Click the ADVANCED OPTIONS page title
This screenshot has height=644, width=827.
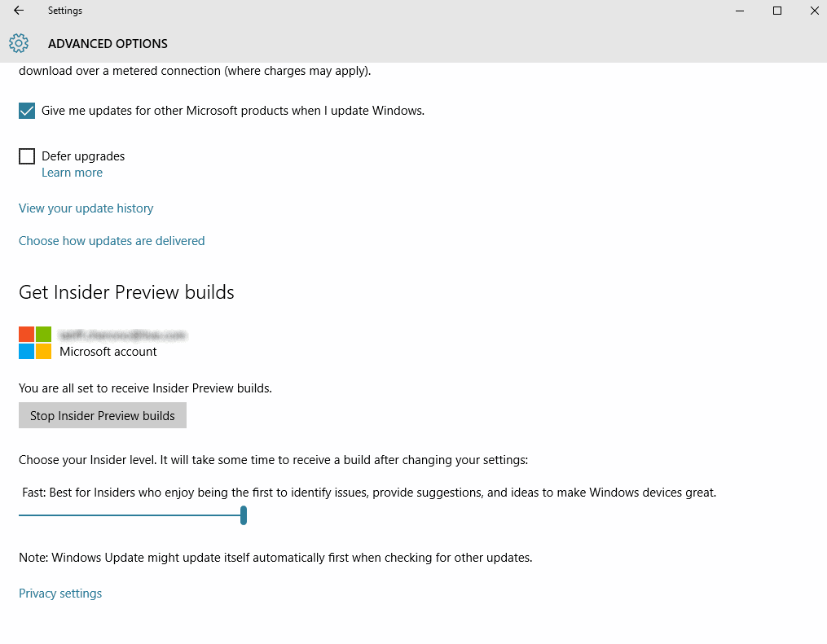tap(108, 44)
